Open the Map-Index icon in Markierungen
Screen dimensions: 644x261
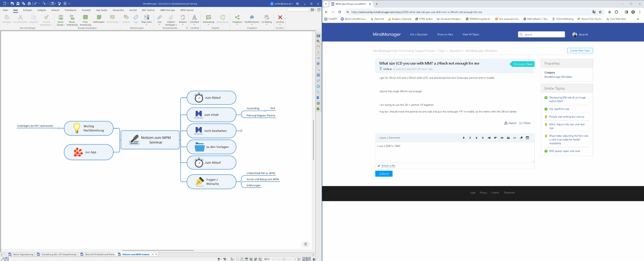146,18
